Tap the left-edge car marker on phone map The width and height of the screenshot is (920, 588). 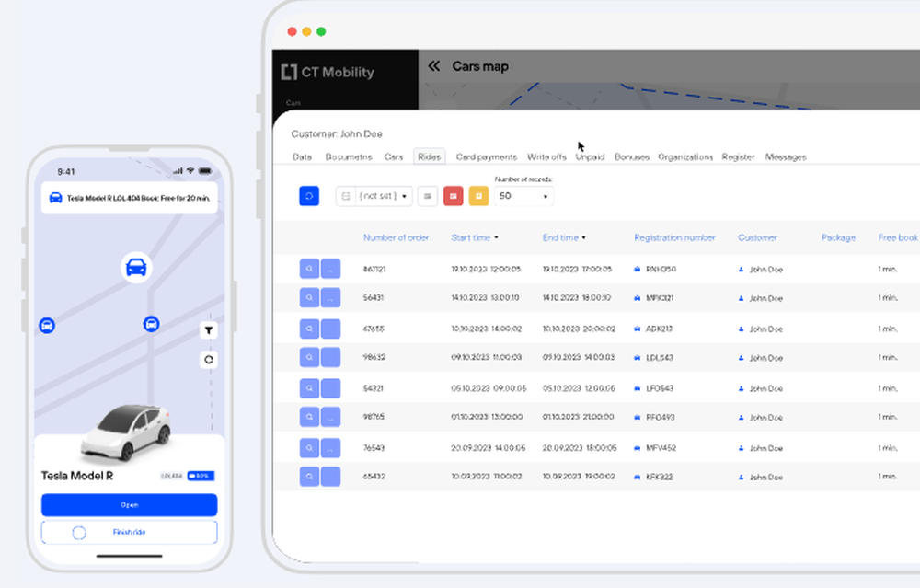click(47, 325)
